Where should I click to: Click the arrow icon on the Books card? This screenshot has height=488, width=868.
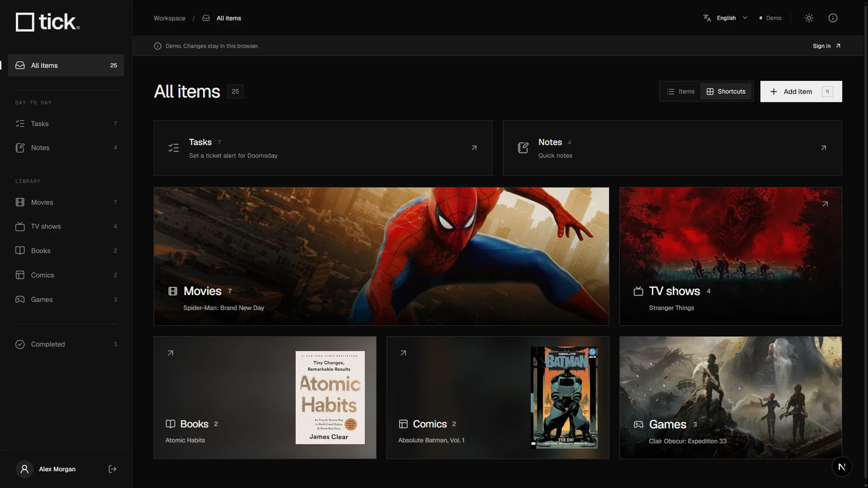point(170,353)
